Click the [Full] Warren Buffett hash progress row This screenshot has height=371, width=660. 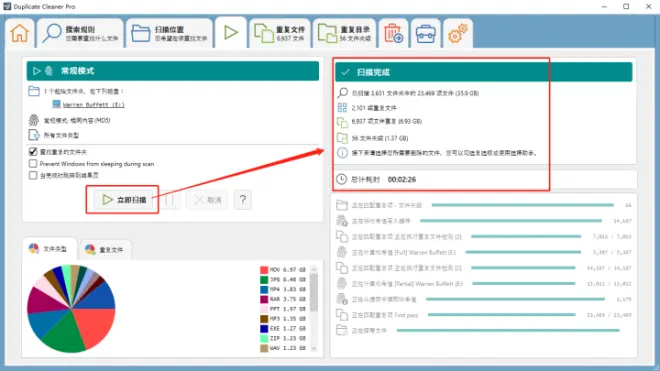pos(483,252)
